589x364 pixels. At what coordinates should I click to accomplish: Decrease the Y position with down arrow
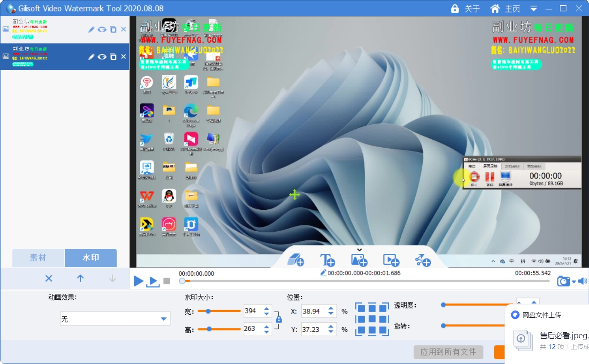pyautogui.click(x=331, y=332)
